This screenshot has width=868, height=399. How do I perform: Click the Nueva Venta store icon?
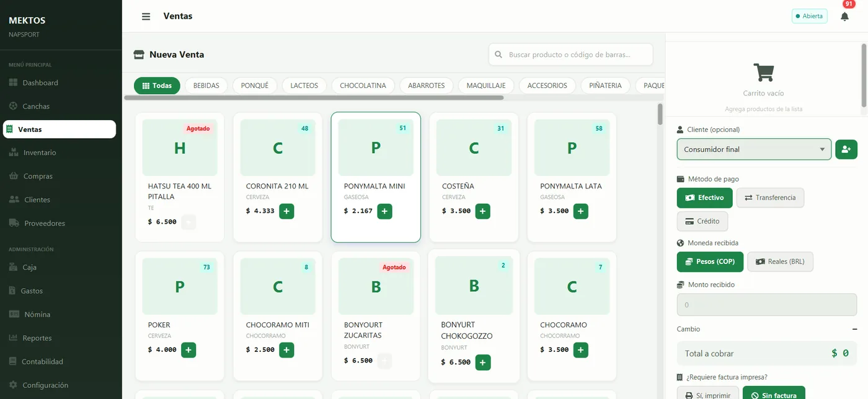(x=139, y=55)
